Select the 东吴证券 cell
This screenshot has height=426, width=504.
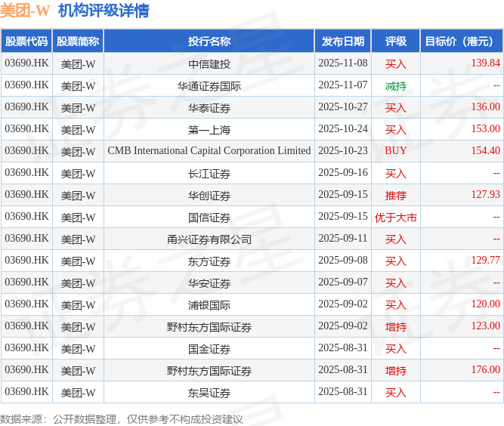tap(209, 393)
